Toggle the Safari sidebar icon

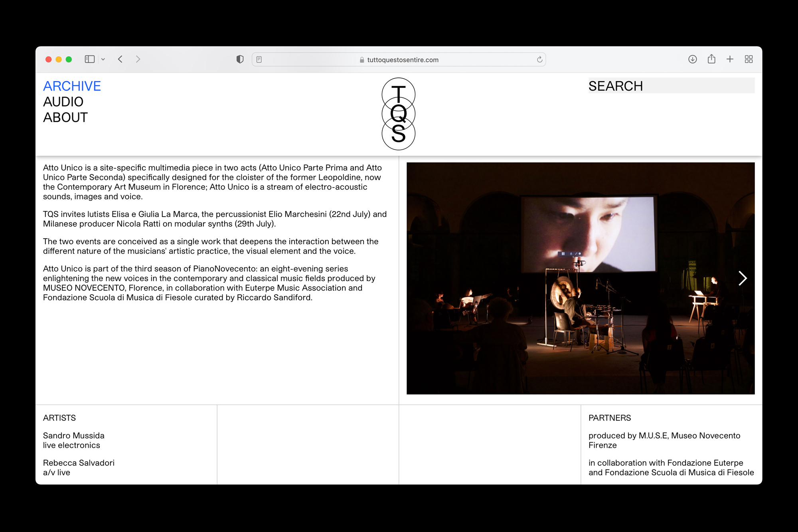(89, 59)
